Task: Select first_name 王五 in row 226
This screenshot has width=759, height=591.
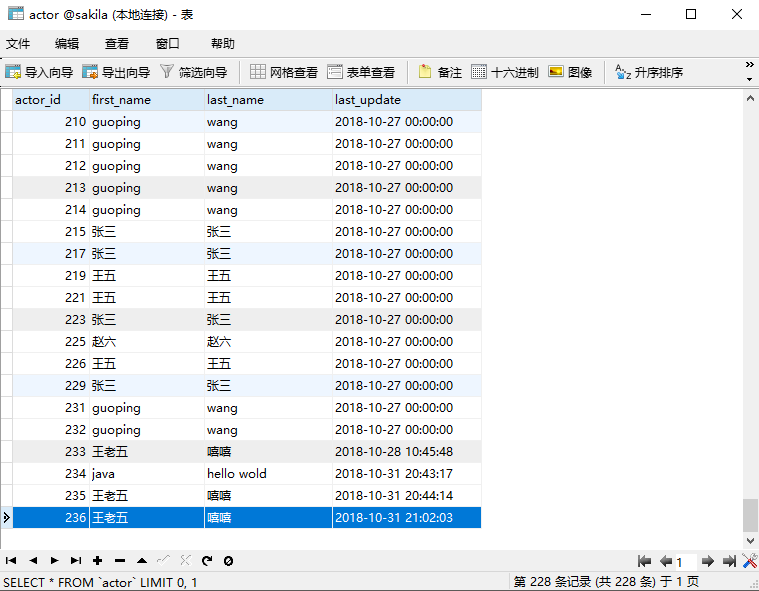Action: point(147,364)
